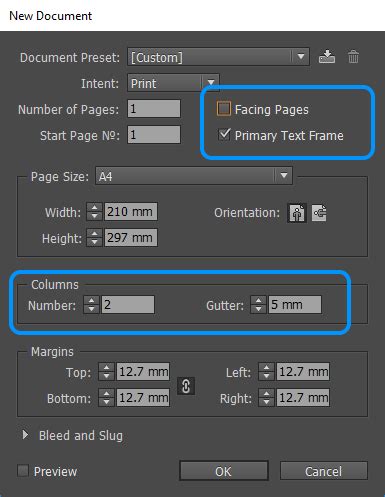Screen dimensions: 385x497
Task: Click the Delete Preset trash icon
Action: (x=353, y=57)
